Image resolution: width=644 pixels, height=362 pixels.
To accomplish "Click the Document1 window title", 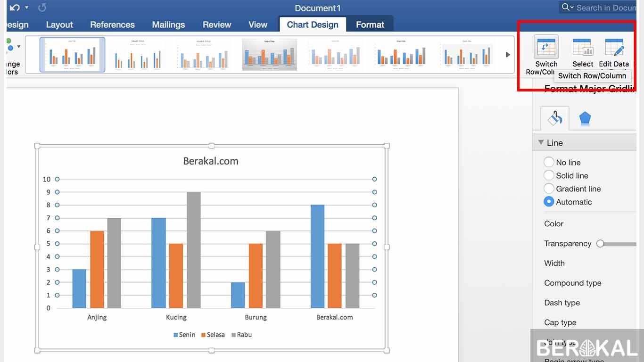I will 318,8.
